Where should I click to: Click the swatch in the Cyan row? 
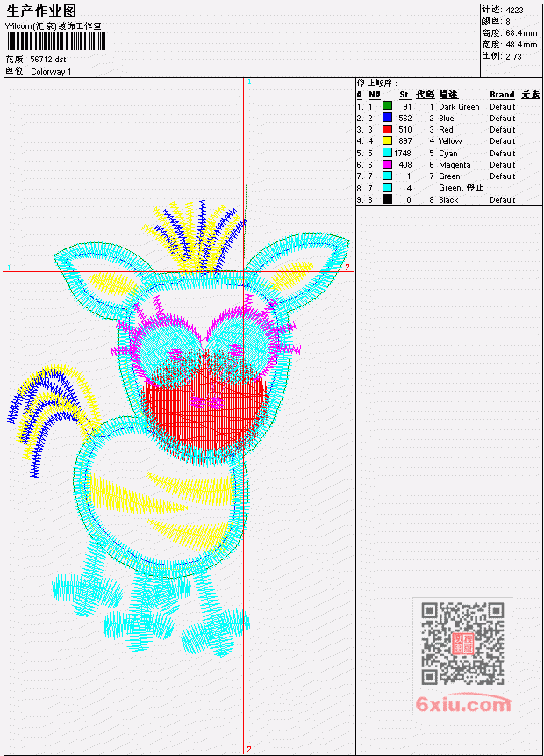pos(387,153)
